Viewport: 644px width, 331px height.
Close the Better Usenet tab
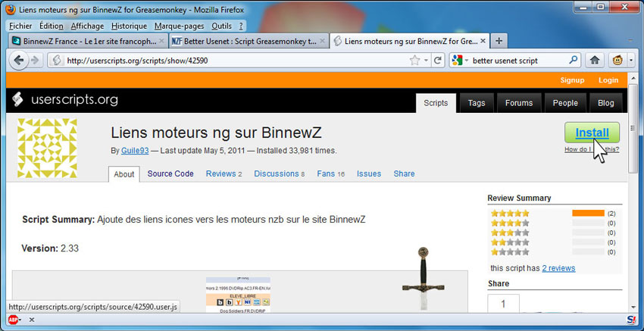323,41
